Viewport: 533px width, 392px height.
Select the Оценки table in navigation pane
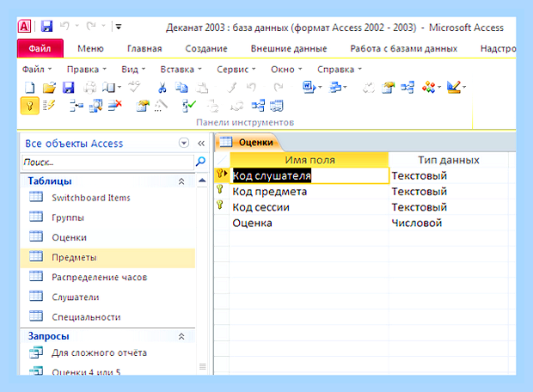tap(107, 237)
